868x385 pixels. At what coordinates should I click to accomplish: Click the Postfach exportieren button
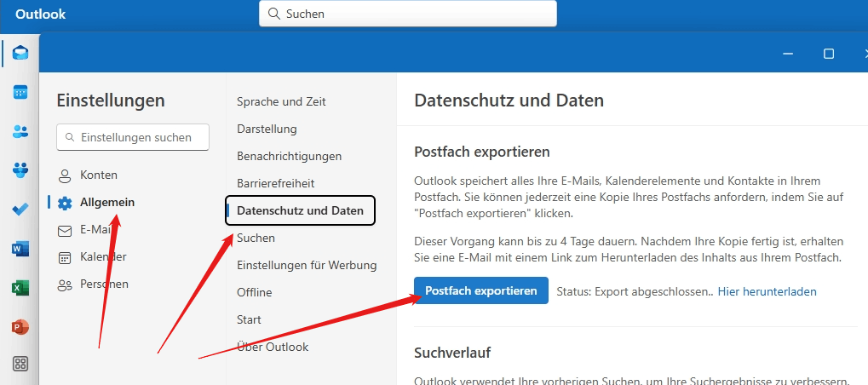(x=481, y=290)
